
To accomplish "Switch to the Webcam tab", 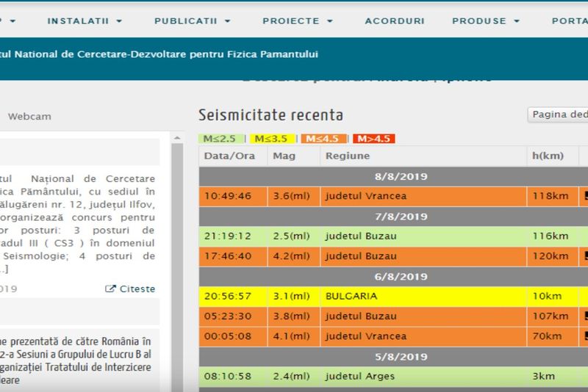I will [x=29, y=117].
